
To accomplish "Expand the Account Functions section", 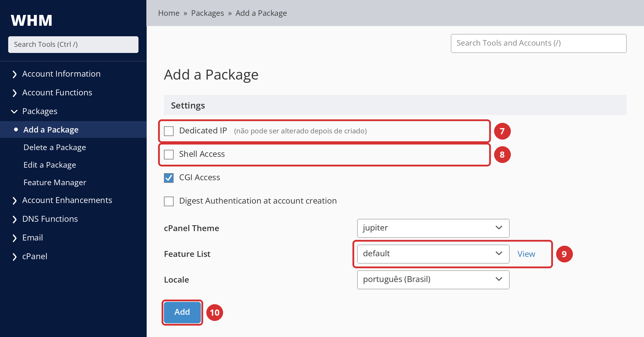I will click(x=57, y=92).
